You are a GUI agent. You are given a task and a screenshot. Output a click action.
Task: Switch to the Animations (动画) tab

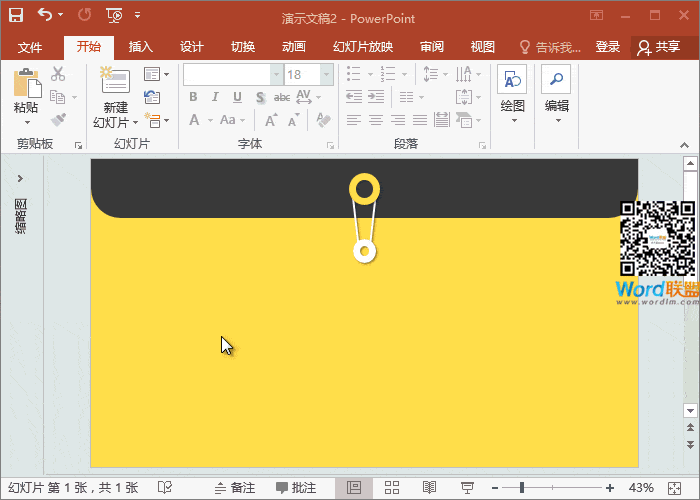click(293, 47)
